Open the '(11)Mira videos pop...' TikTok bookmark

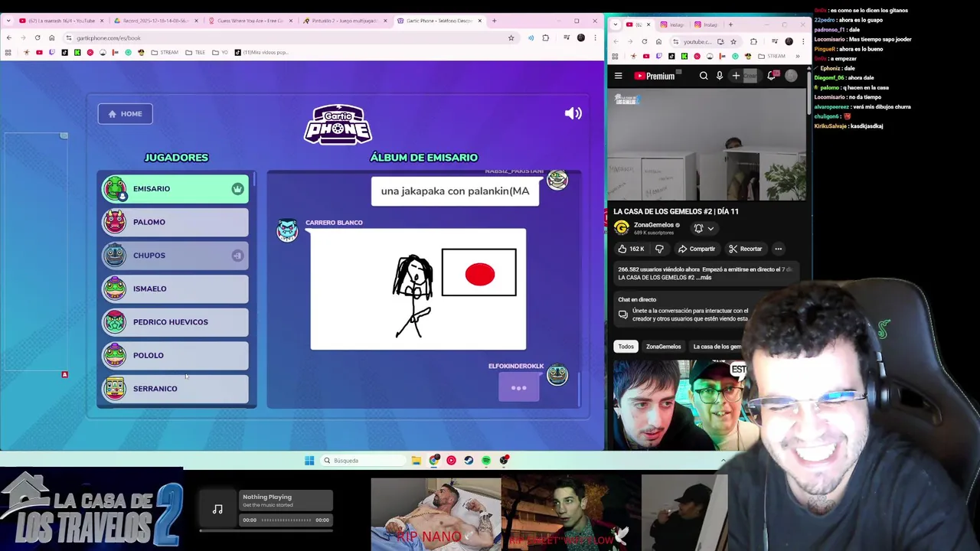click(261, 53)
